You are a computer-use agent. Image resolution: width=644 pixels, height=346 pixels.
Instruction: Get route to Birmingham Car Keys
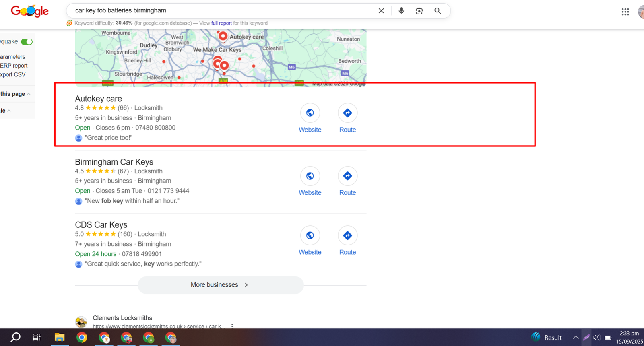347,176
